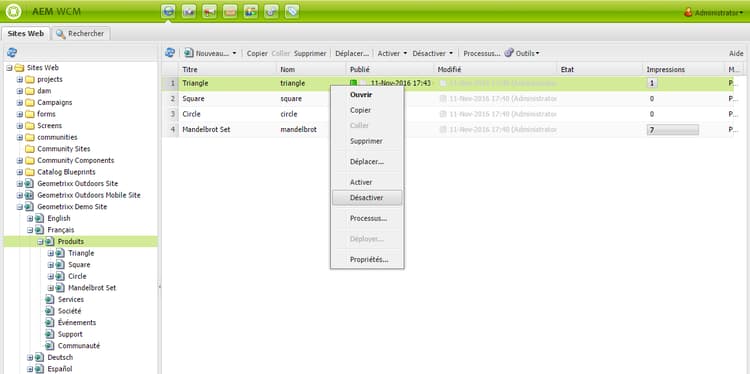Click Supprimer in the toolbar
The image size is (750, 374).
pyautogui.click(x=310, y=53)
